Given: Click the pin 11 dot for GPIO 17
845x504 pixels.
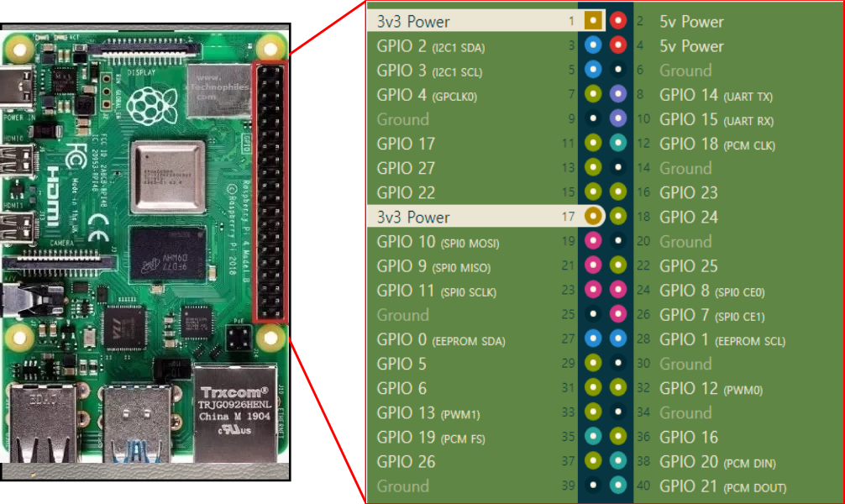Looking at the screenshot, I should tap(593, 144).
